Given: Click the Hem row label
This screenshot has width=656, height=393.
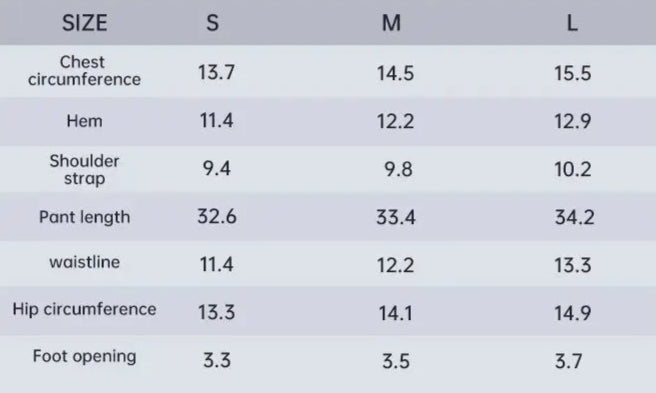Looking at the screenshot, I should coord(85,121).
